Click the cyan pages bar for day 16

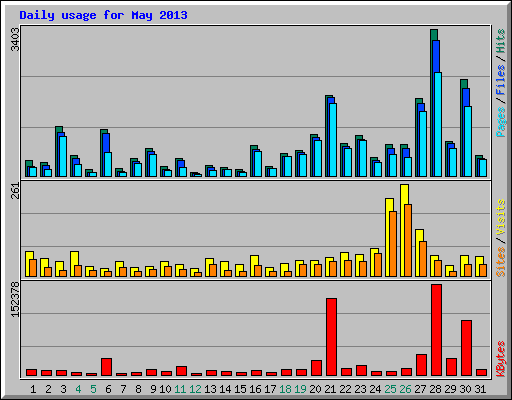point(258,164)
